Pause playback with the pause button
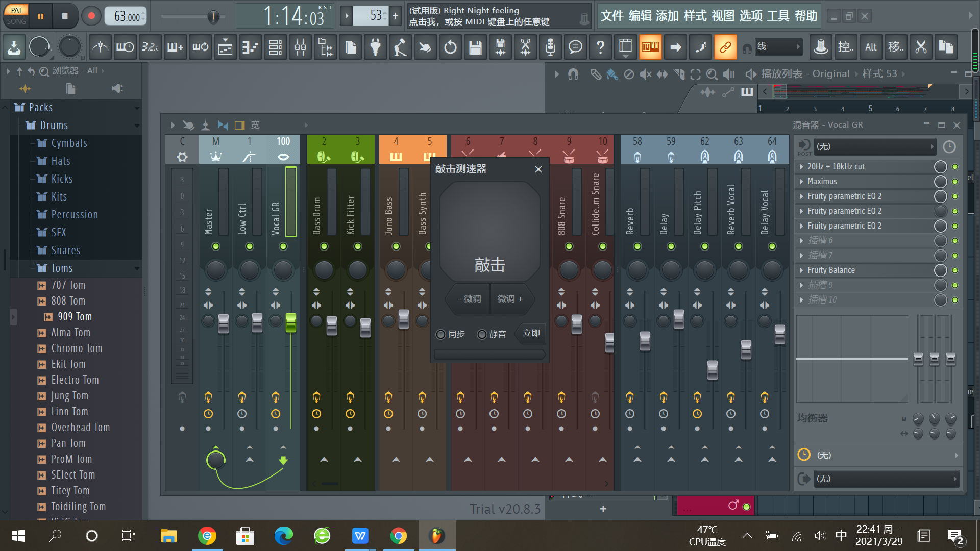Screen dimensions: 980x551 [41, 16]
